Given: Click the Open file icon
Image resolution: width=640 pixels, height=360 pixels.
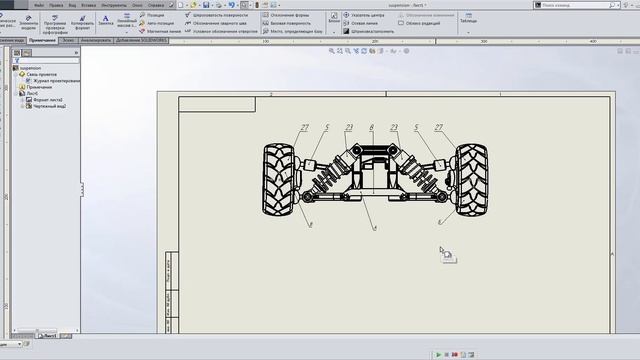Looking at the screenshot, I should click(193, 5).
